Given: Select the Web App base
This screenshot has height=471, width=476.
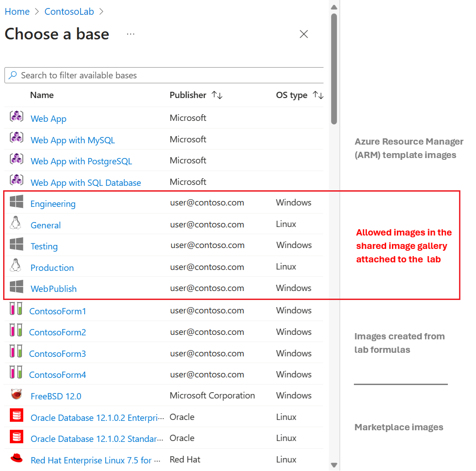Looking at the screenshot, I should pyautogui.click(x=49, y=119).
